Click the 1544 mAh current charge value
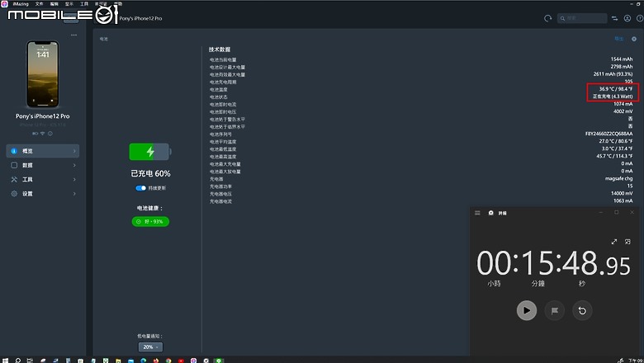 (622, 59)
